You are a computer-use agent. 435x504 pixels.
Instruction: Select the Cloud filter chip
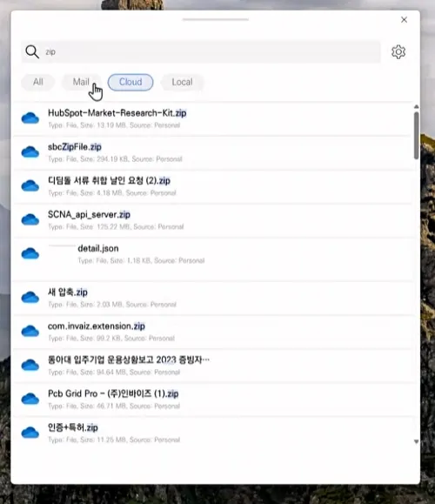pos(130,82)
